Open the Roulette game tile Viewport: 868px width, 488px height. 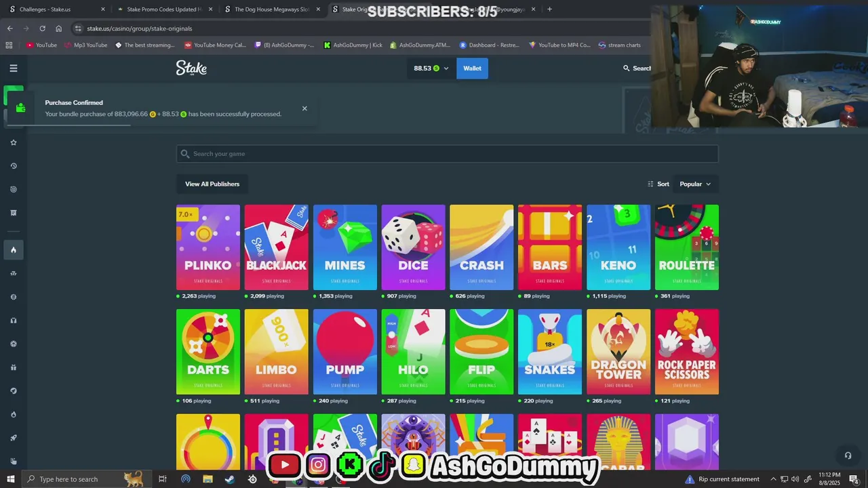tap(687, 247)
